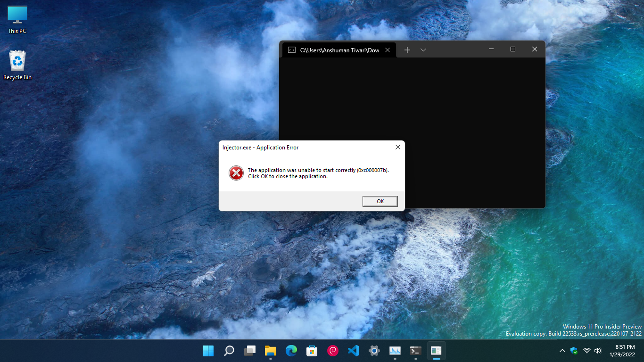This screenshot has height=362, width=644.
Task: Open the Microsoft Store
Action: pos(312,351)
